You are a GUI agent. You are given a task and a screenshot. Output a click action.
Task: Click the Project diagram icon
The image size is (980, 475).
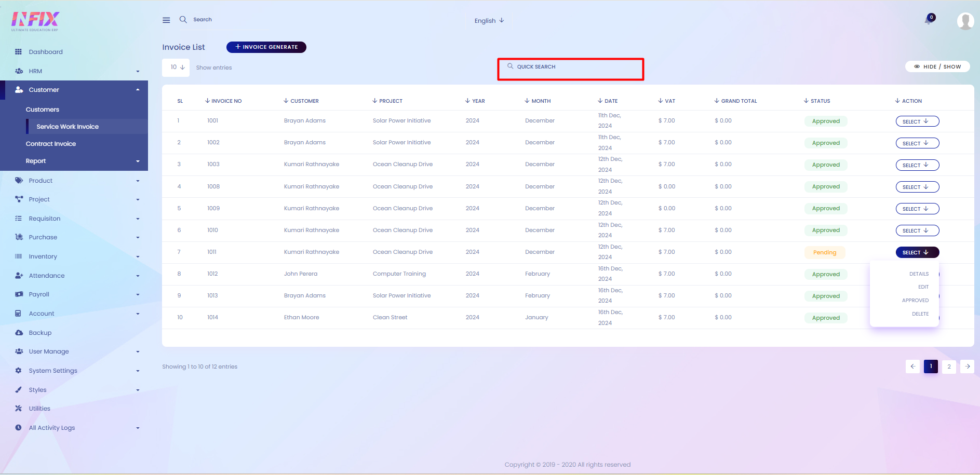point(19,199)
